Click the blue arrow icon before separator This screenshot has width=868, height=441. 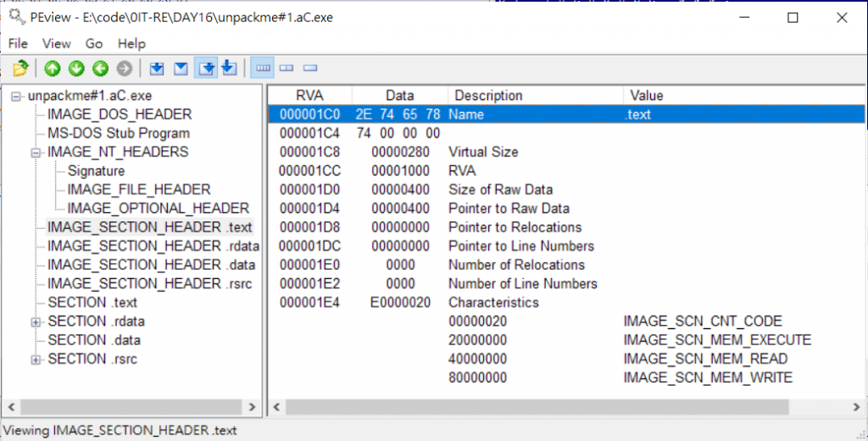coord(229,68)
